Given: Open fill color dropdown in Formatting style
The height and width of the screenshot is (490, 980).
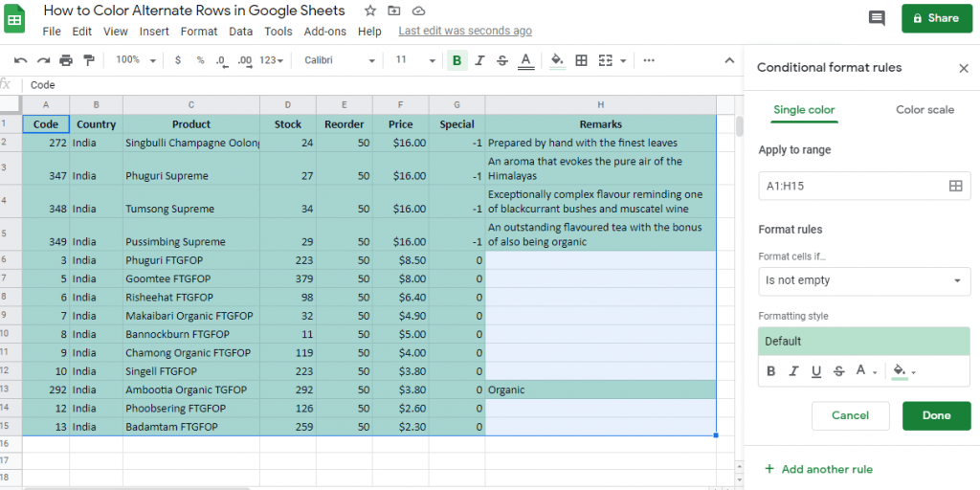Looking at the screenshot, I should point(903,371).
